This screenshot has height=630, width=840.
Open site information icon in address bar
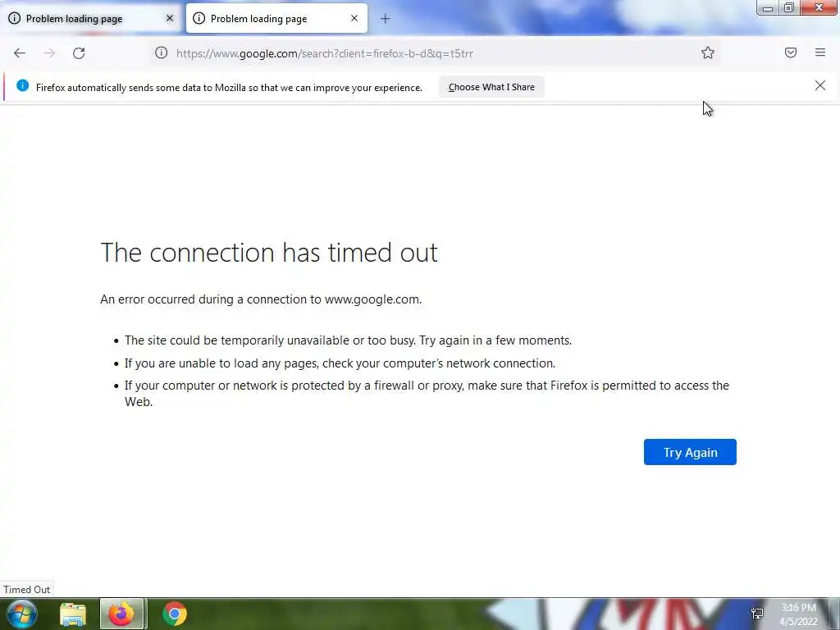[162, 52]
